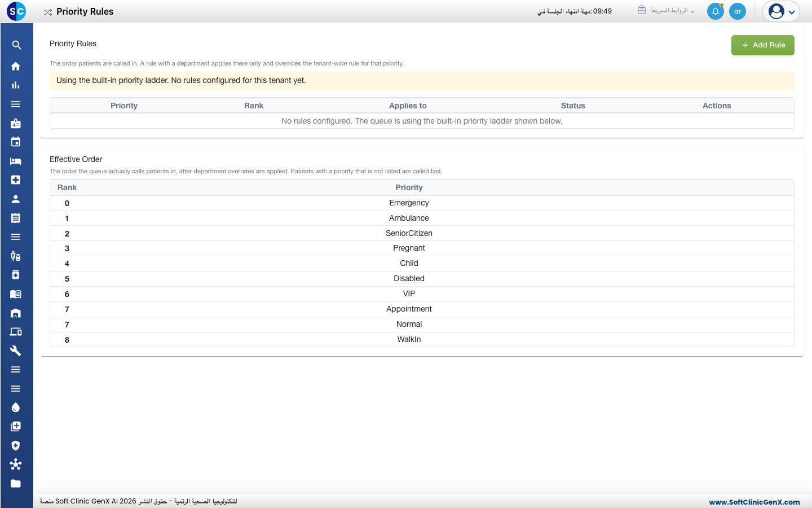Click the SC logo in the top corner
Screen dimensions: 812x508
click(16, 11)
